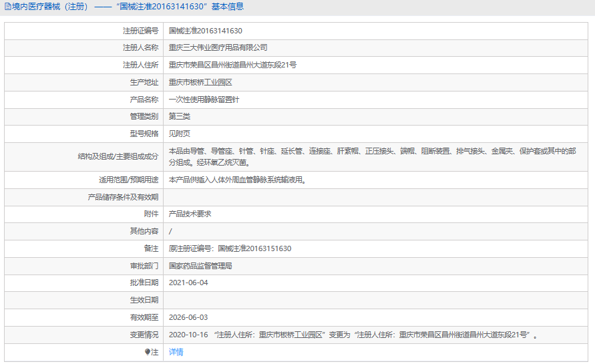The height and width of the screenshot is (364, 595).
Task: Open the 详情 link
Action: tap(176, 352)
